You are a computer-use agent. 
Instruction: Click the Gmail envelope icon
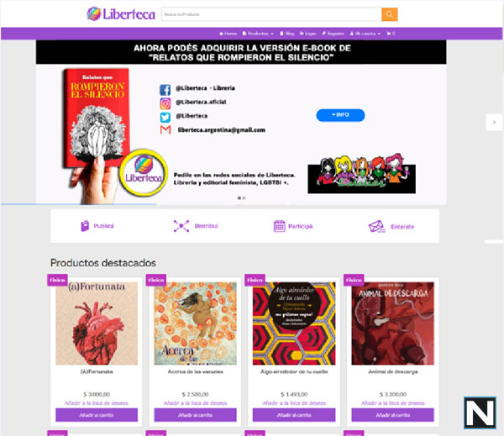tap(165, 130)
